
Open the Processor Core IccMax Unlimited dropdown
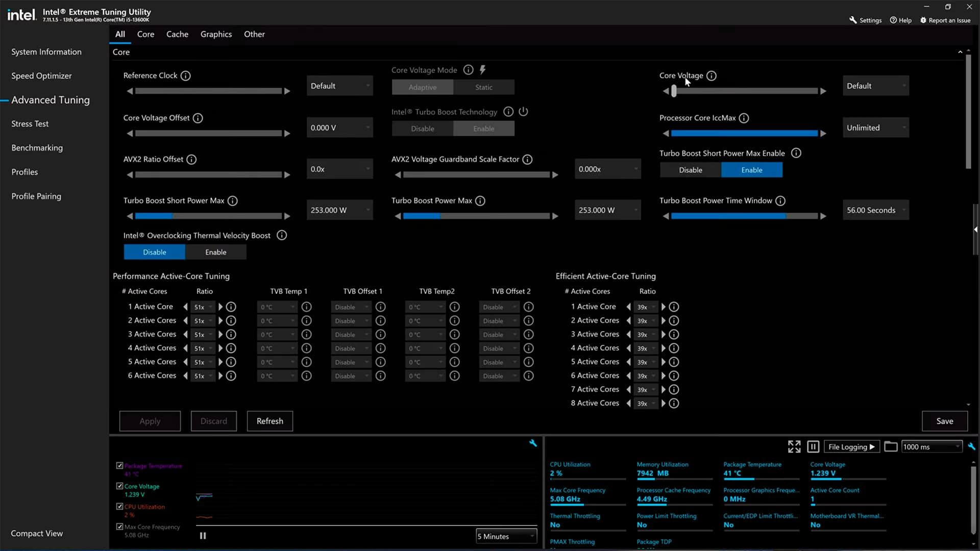point(875,128)
